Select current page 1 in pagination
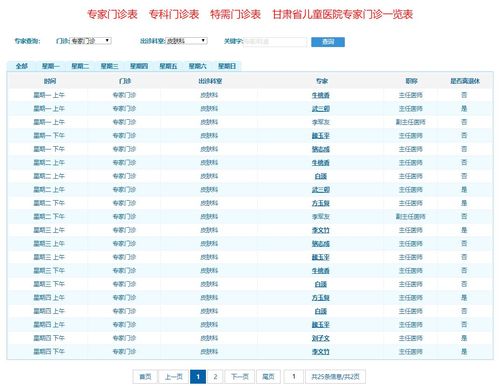 point(198,377)
